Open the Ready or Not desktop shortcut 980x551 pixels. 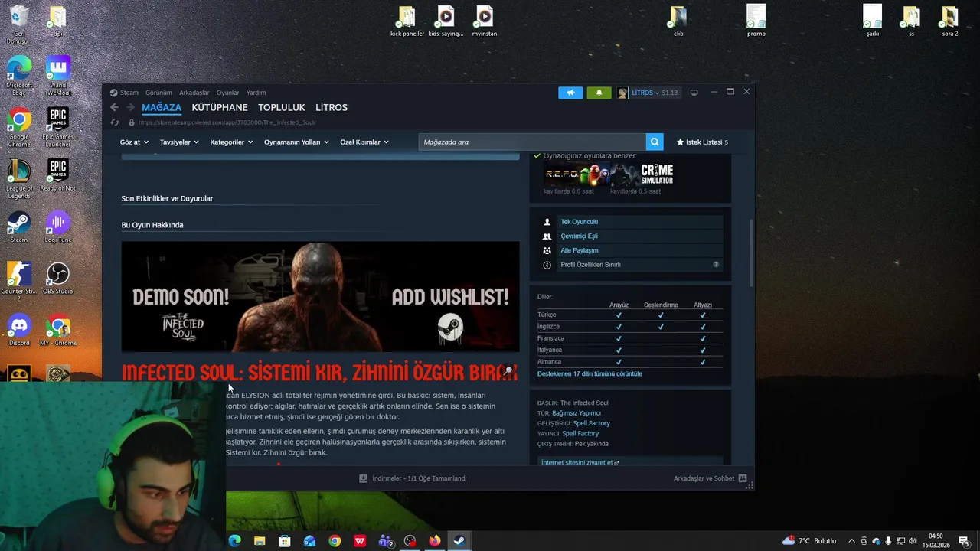[x=58, y=176]
